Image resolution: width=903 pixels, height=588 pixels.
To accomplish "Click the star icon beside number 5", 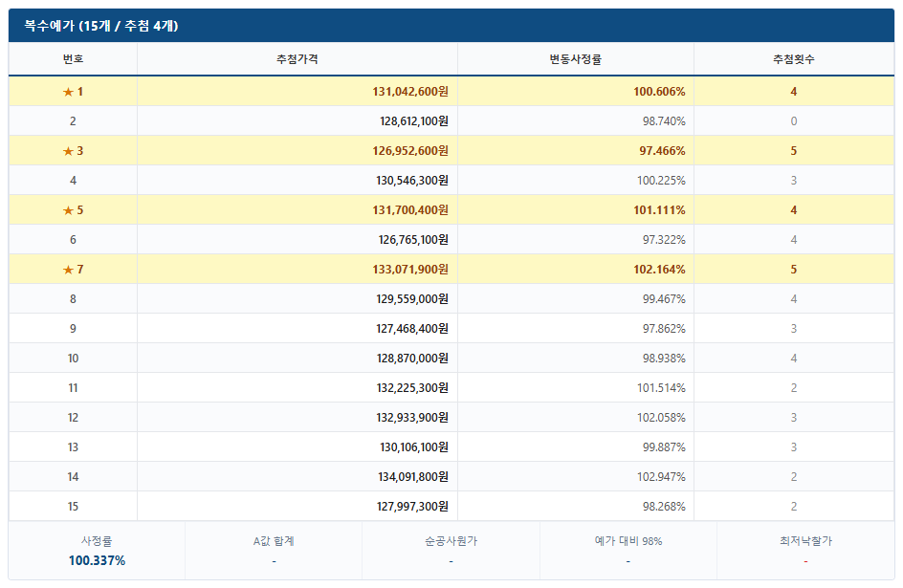I will 68,210.
